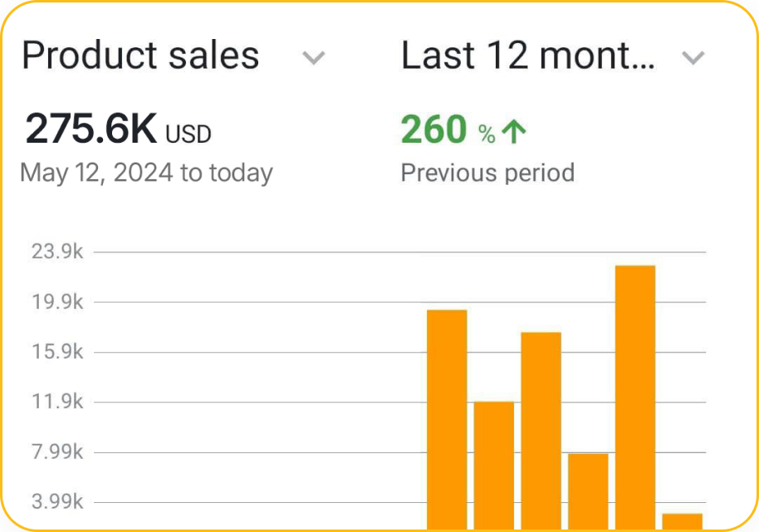Click the third orange bar below 19.9k

point(541,431)
